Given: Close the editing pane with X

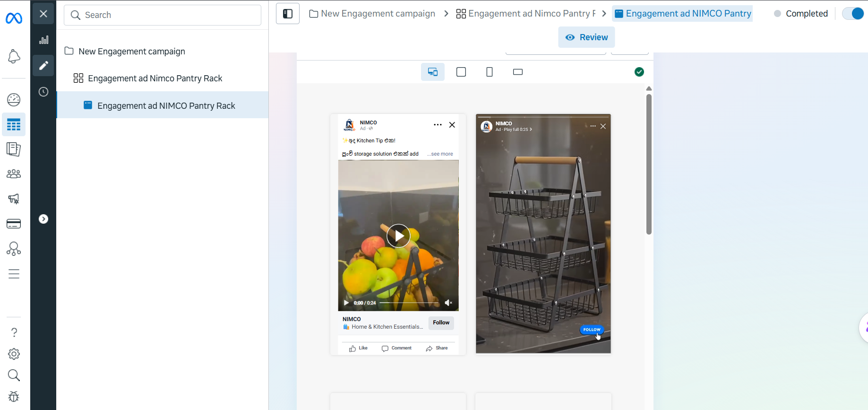Looking at the screenshot, I should pyautogui.click(x=43, y=14).
